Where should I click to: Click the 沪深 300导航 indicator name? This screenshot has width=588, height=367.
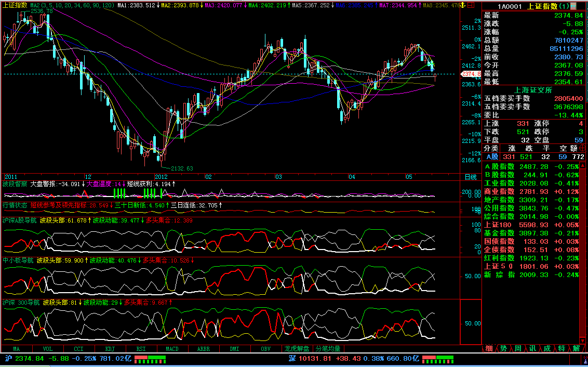pos(21,302)
